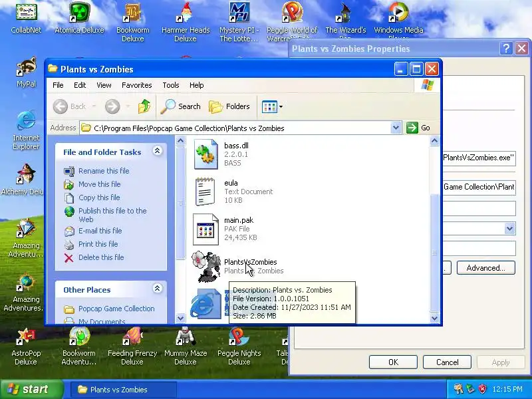Click the Properties dialog Help button
The height and width of the screenshot is (399, 532).
[506, 49]
